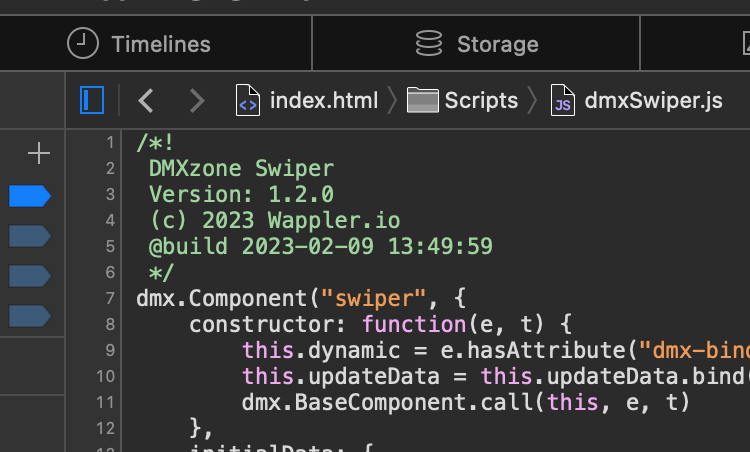750x452 pixels.
Task: Click the chevron separator after index.html
Action: tap(392, 100)
